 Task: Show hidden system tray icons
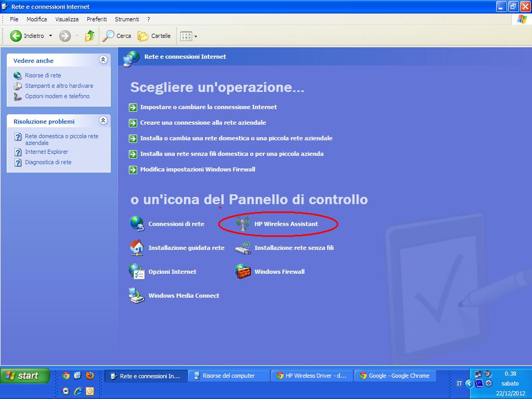point(469,383)
